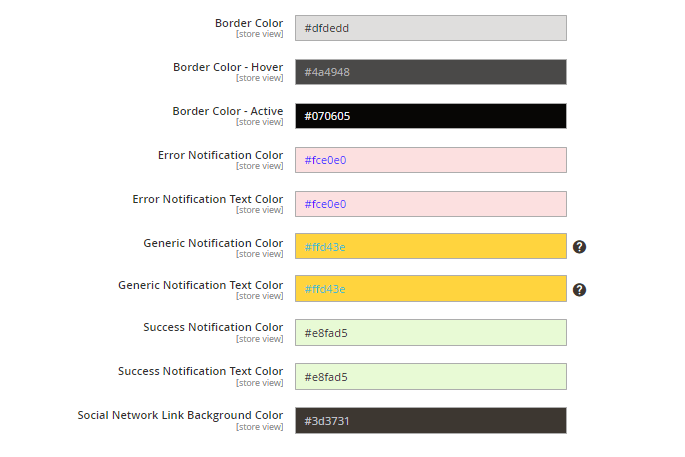Click the 'Border Color' label text
The image size is (685, 457).
[248, 23]
